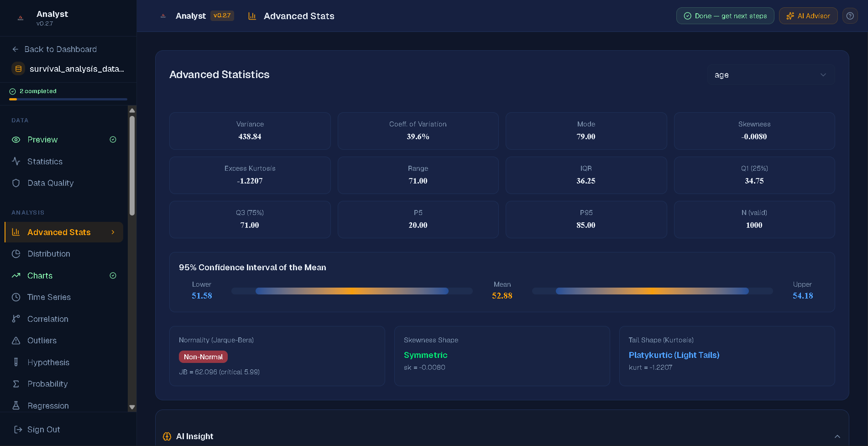Click the mean-to-upper confidence interval bar
Viewport: 868px width, 446px height.
click(652, 291)
